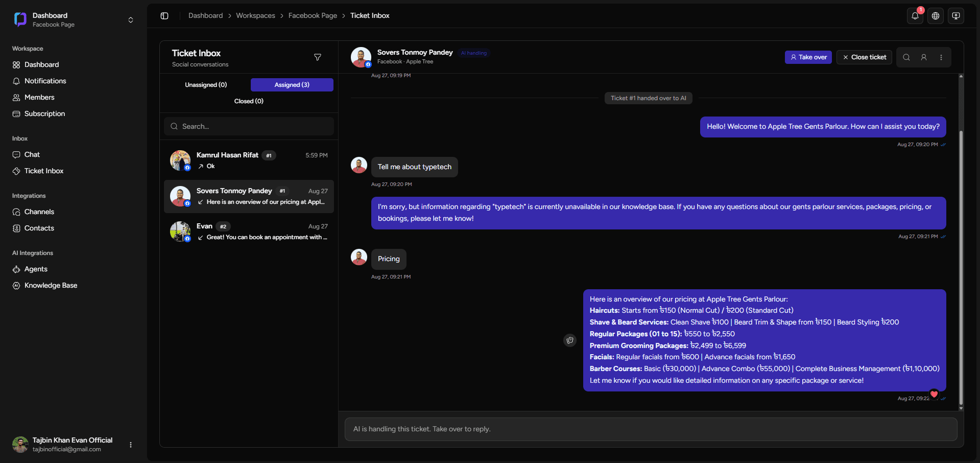Open Kamrul Hasan Rifat ticket
The width and height of the screenshot is (980, 463).
click(x=249, y=160)
